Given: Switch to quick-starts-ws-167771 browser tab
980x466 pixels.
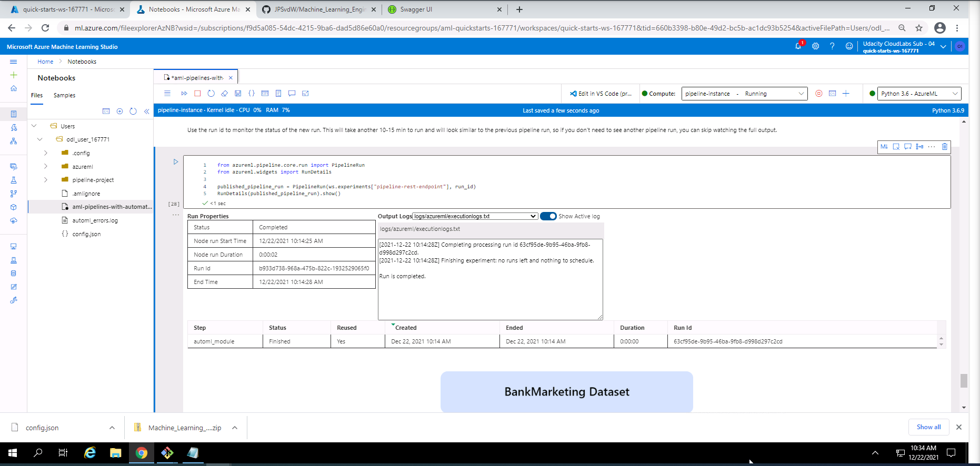Looking at the screenshot, I should (x=67, y=9).
